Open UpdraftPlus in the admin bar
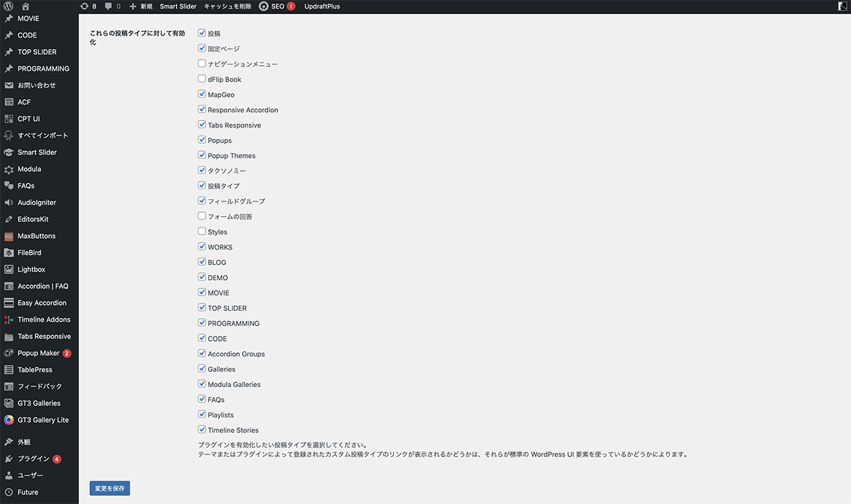 [323, 6]
